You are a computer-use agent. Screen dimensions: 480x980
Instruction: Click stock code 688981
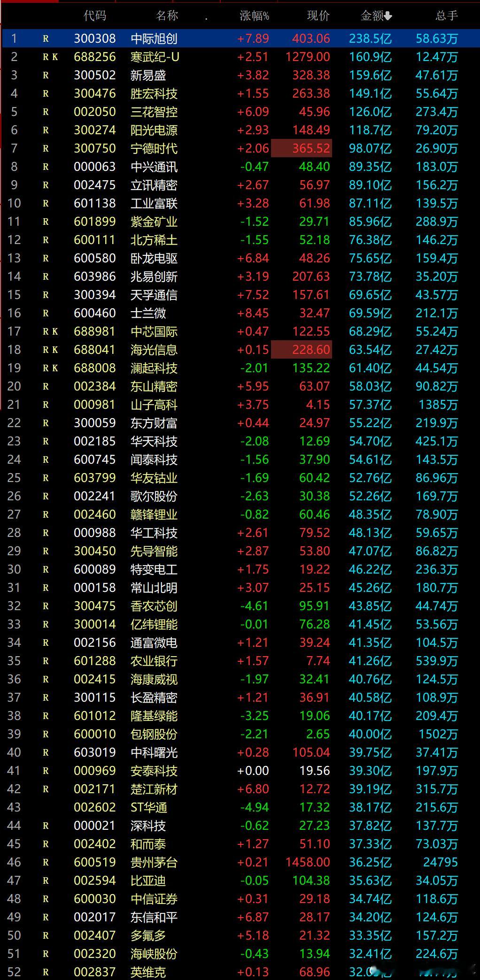pos(94,331)
